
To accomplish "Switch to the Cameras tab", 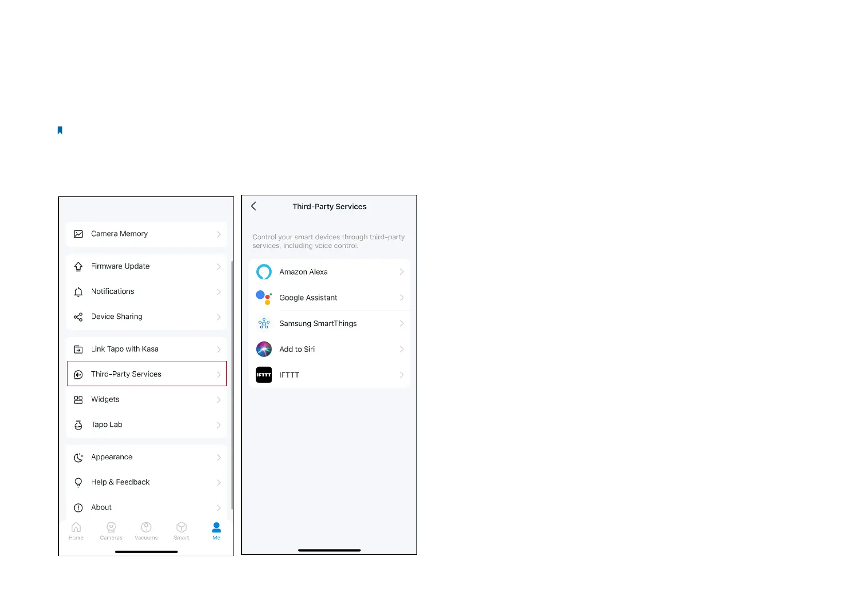I will 111,530.
